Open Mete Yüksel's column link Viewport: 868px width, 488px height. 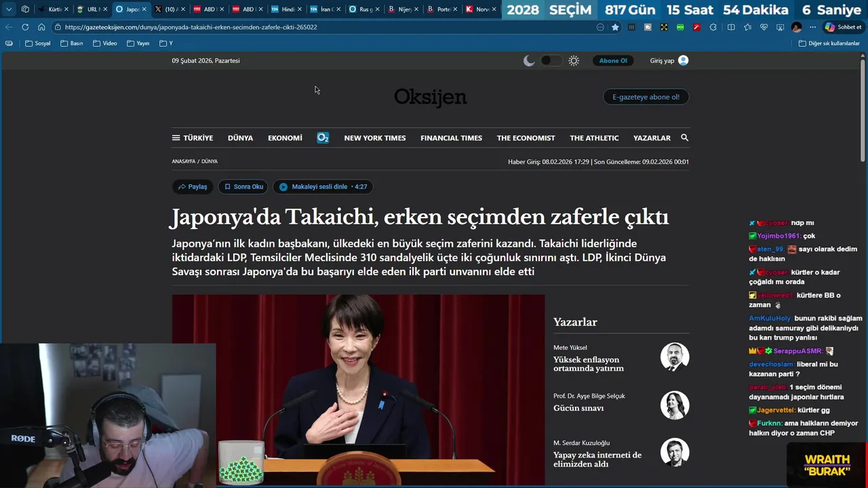(588, 364)
